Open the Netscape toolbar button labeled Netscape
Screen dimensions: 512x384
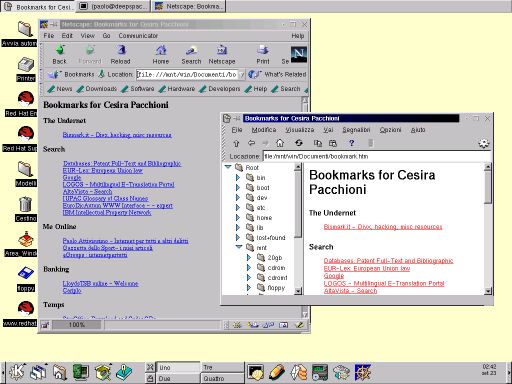[x=222, y=55]
